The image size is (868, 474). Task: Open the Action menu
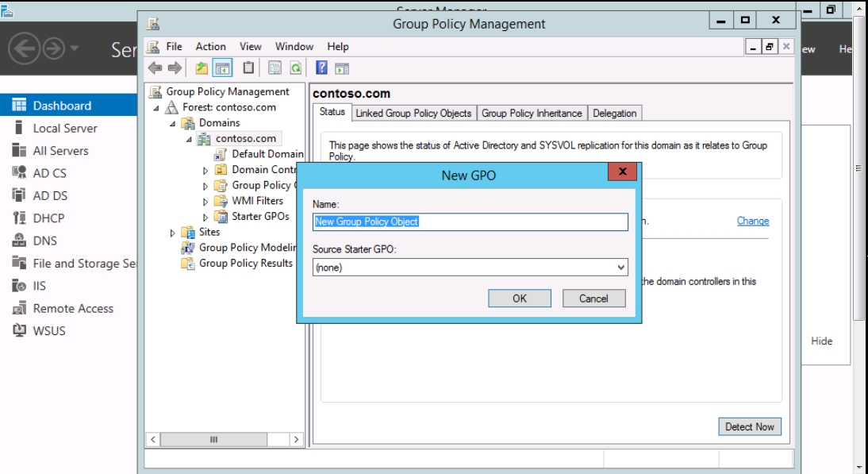210,47
